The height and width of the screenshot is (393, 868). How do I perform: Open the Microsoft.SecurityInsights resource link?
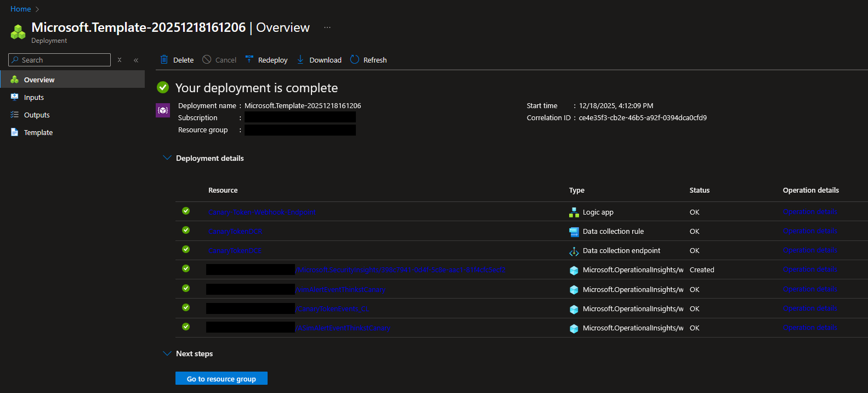pos(401,270)
